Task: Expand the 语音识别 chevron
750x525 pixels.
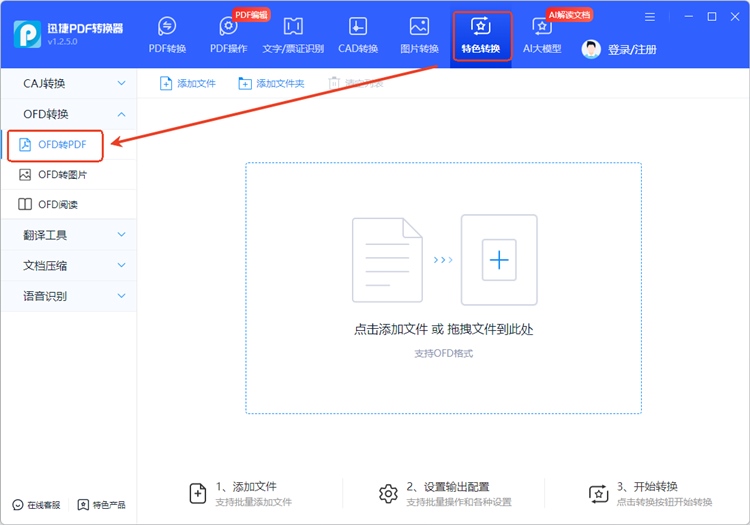Action: point(121,296)
